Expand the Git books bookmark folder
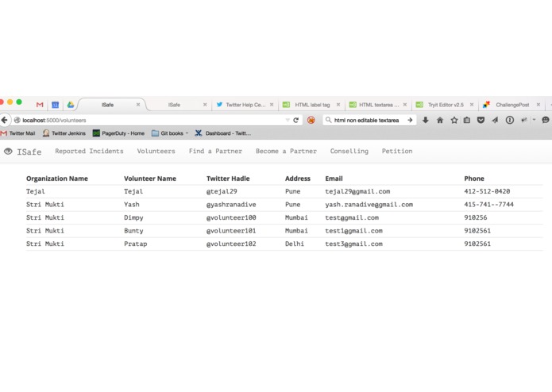The width and height of the screenshot is (552, 392). click(170, 133)
